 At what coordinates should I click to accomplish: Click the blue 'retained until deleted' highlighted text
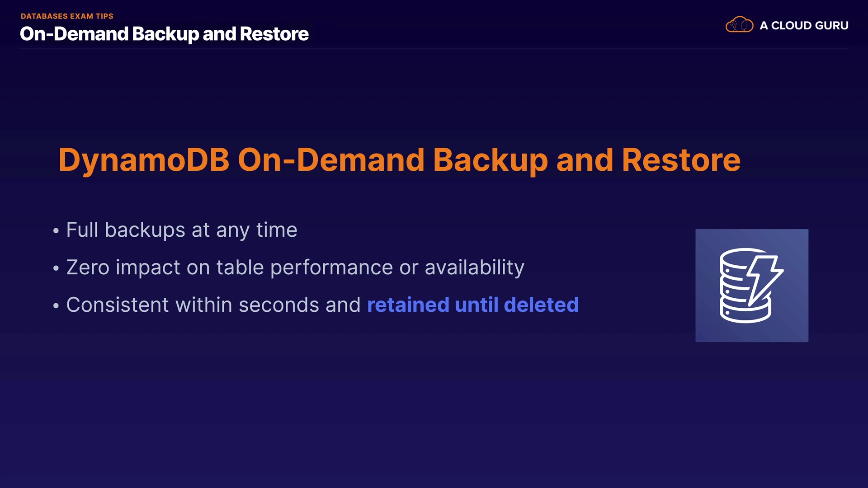pos(472,305)
